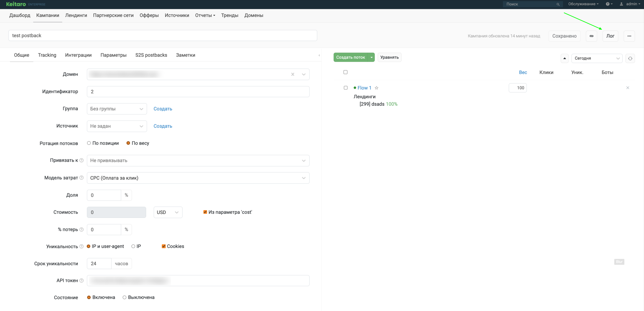The width and height of the screenshot is (644, 311).
Task: Choose IP и user-agent uniqueness
Action: [x=89, y=246]
